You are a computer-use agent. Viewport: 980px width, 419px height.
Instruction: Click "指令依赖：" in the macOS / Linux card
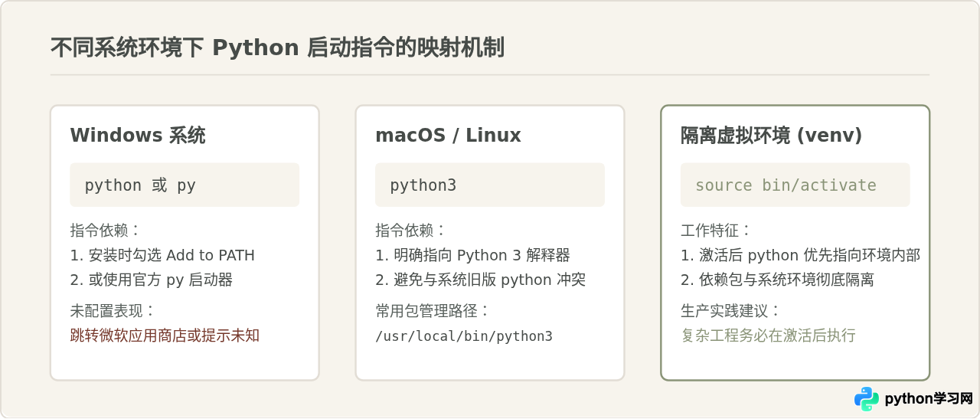tap(411, 231)
